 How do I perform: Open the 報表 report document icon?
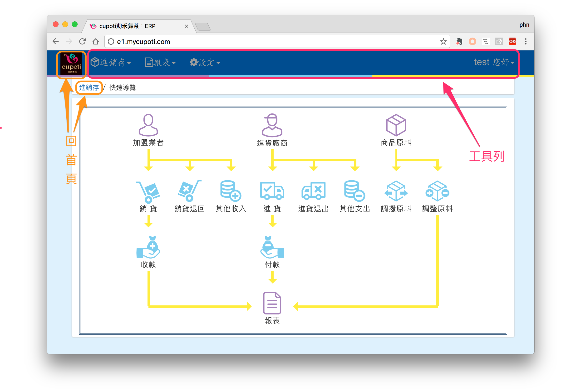click(272, 303)
